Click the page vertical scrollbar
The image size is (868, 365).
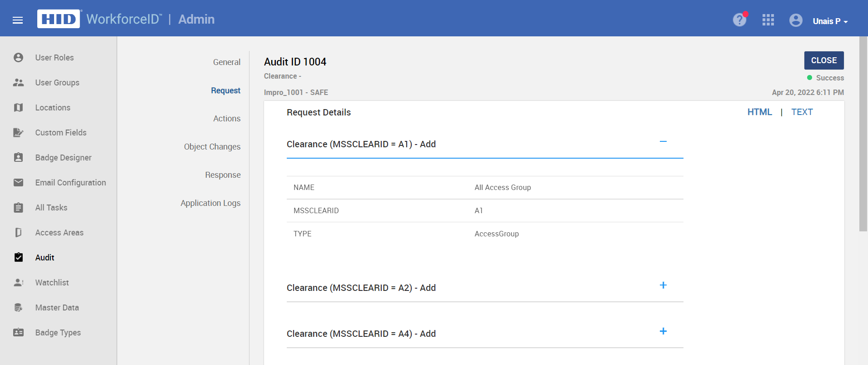(x=863, y=134)
